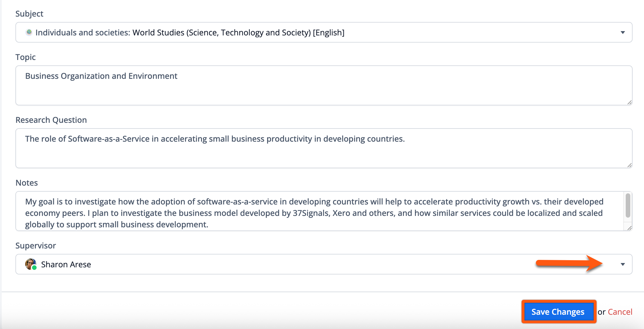The width and height of the screenshot is (644, 329).
Task: Click inside the Notes text area
Action: coord(315,213)
